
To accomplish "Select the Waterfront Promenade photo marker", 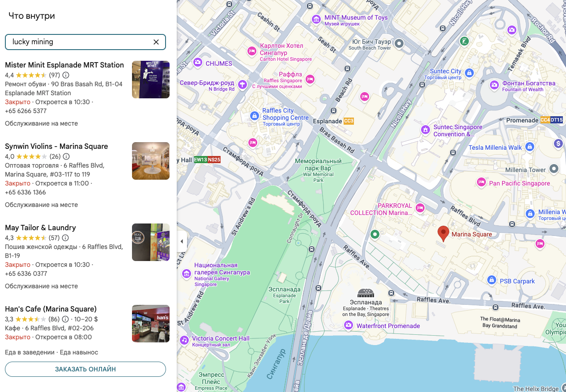I will coord(348,325).
